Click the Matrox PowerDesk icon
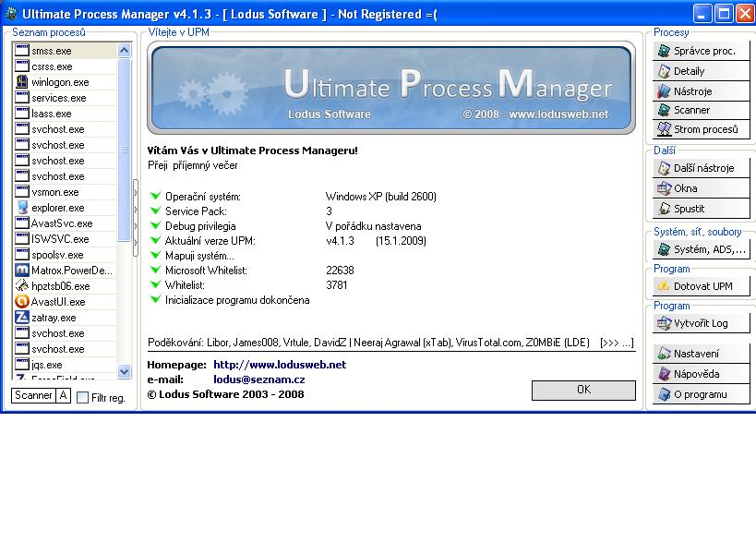The width and height of the screenshot is (756, 554). 22,270
